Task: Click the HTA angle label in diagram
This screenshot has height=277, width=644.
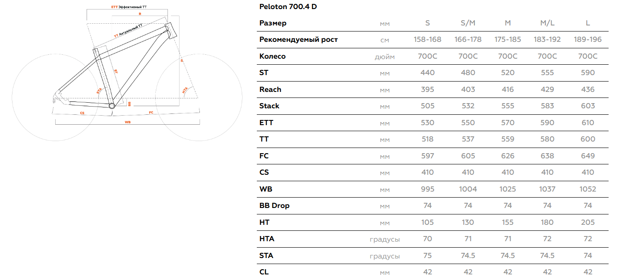Action: tap(185, 91)
